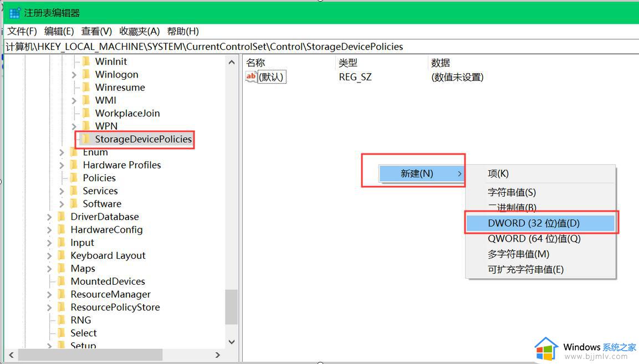Select the (默认) value name
The image size is (639, 364).
(272, 77)
